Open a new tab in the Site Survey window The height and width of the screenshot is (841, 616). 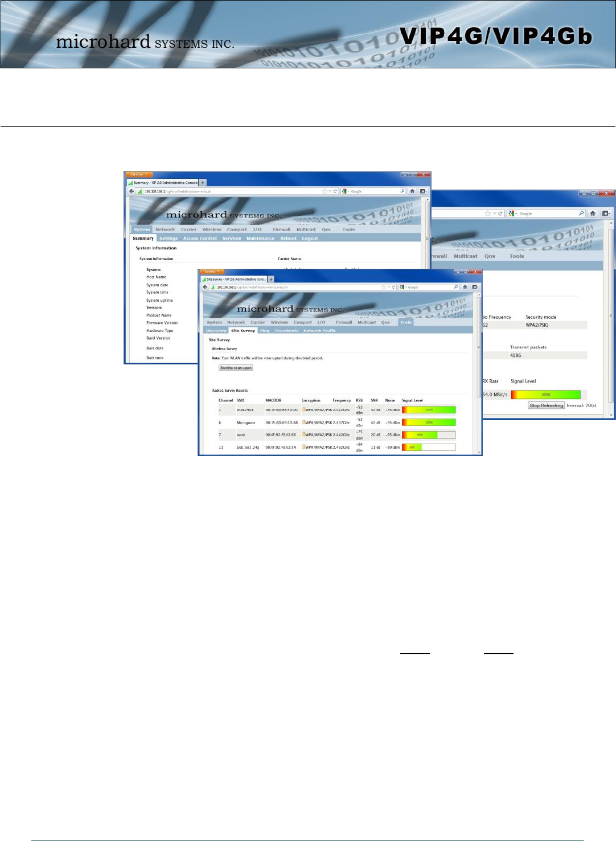(x=271, y=279)
